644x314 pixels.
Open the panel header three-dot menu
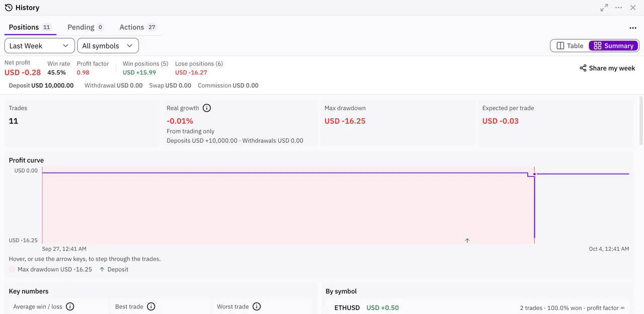[x=619, y=8]
